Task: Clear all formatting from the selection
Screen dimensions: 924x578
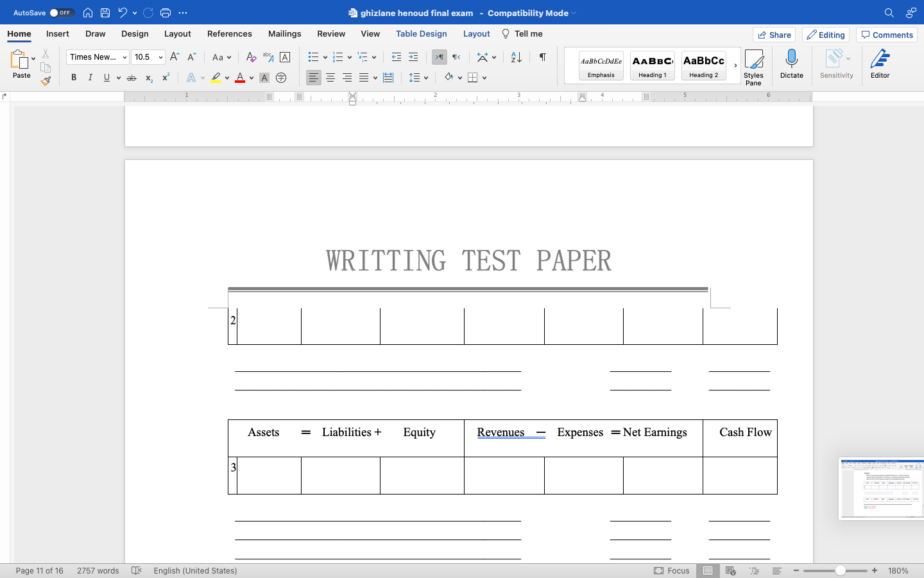Action: point(251,57)
